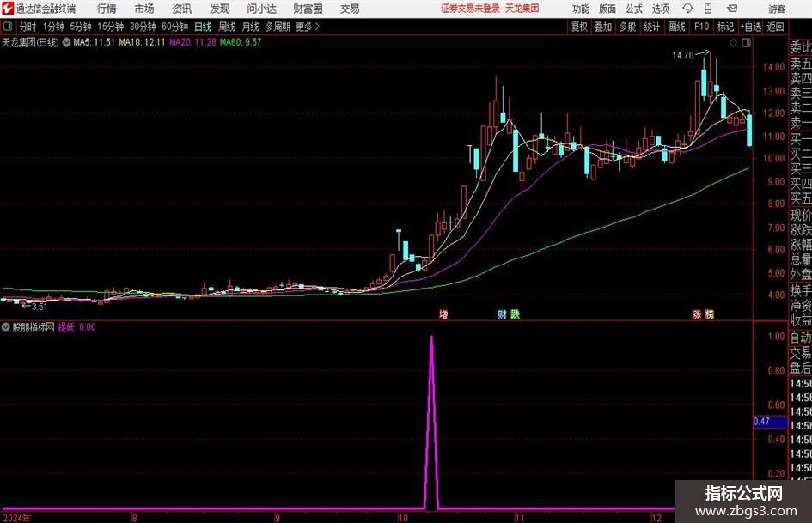Image resolution: width=812 pixels, height=523 pixels.
Task: Click the 返回 back button
Action: [775, 27]
